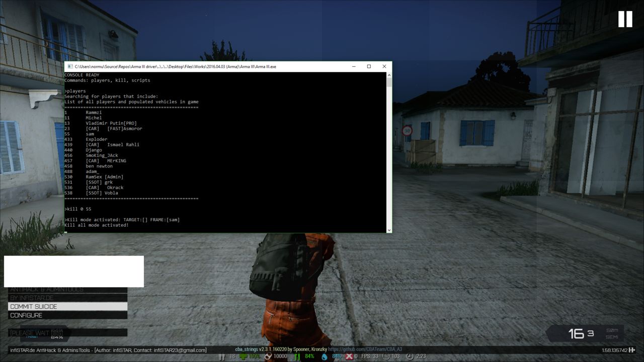The width and height of the screenshot is (644, 362).
Task: Click the console vertical scrollbar thumb
Action: coord(388,82)
